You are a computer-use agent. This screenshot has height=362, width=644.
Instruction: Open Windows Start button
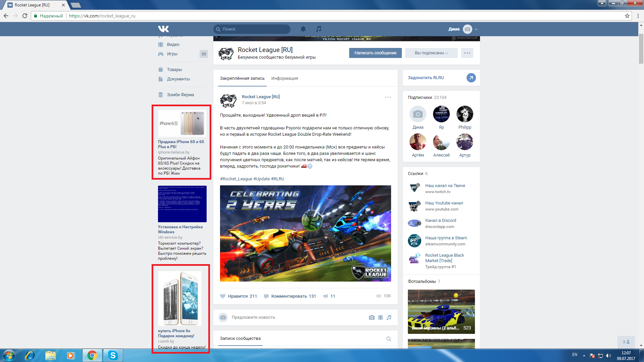coord(9,355)
